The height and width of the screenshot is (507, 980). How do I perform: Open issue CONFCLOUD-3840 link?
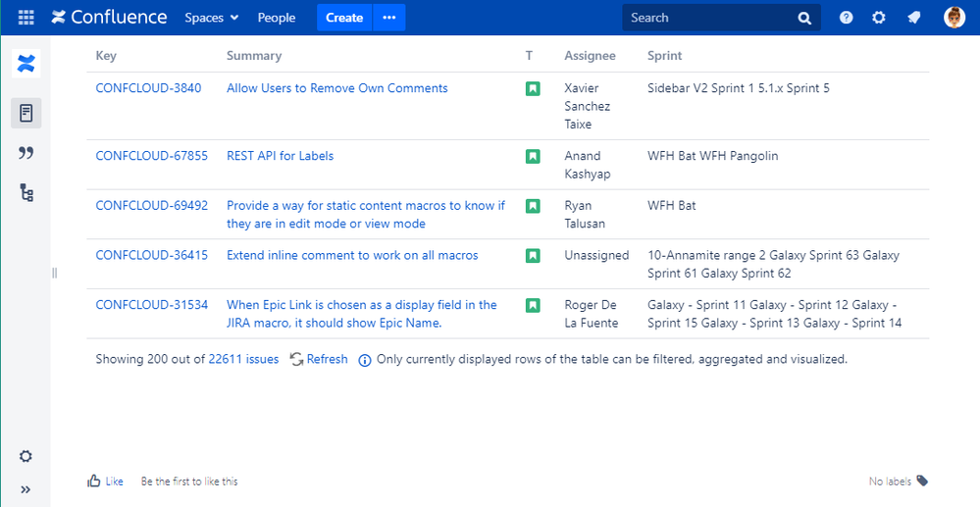coord(148,88)
